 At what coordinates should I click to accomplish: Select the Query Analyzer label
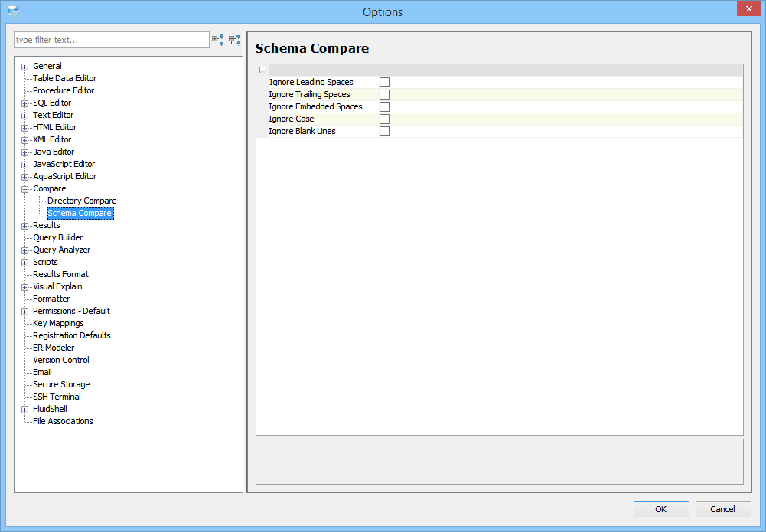point(61,250)
